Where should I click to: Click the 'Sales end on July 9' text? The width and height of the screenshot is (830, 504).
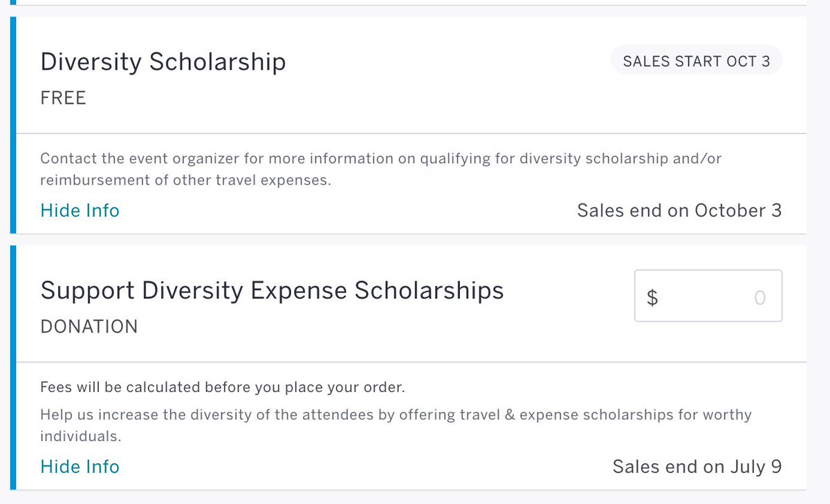pyautogui.click(x=697, y=467)
